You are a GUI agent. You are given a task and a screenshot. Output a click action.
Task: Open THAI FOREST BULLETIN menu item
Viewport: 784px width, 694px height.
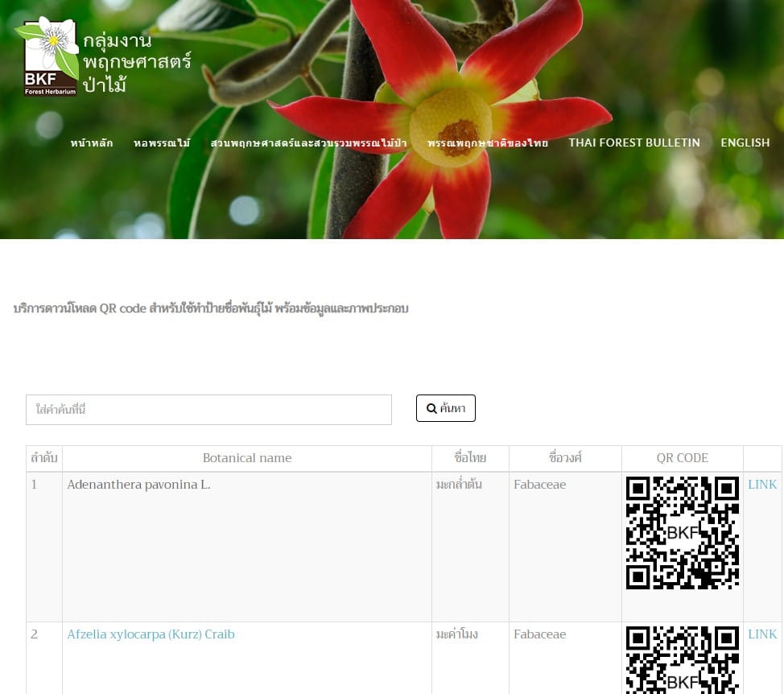[634, 143]
